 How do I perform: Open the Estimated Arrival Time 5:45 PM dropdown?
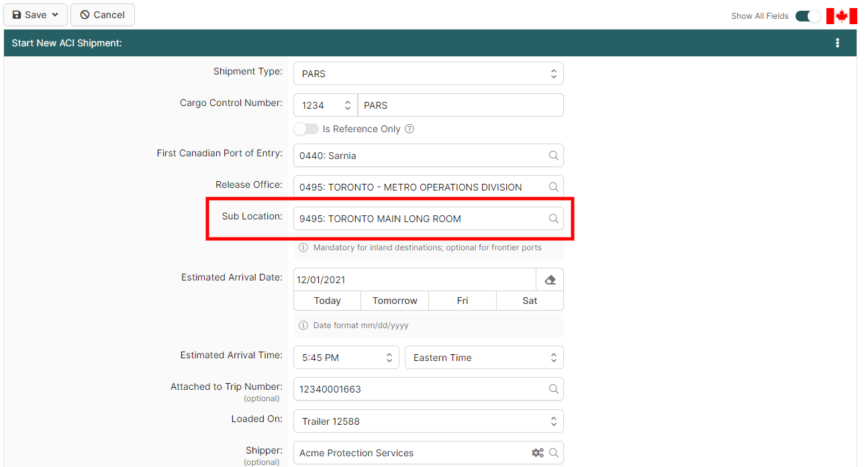[346, 358]
